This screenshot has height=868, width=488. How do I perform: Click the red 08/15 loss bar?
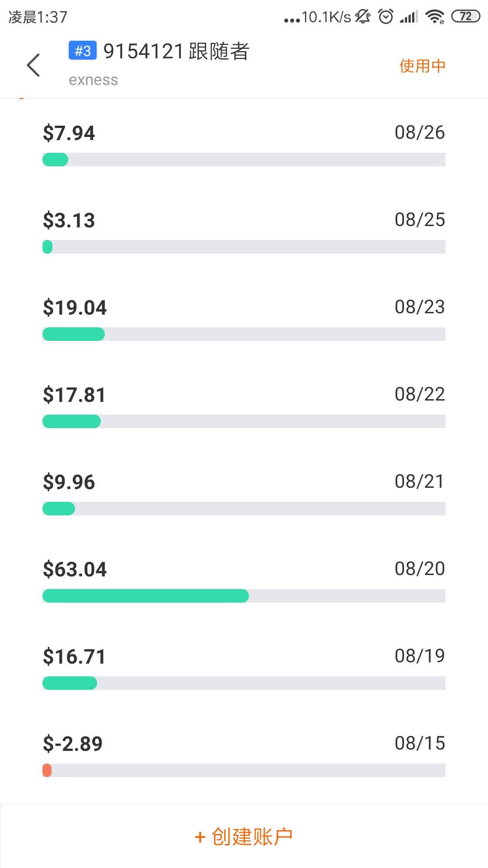click(47, 770)
